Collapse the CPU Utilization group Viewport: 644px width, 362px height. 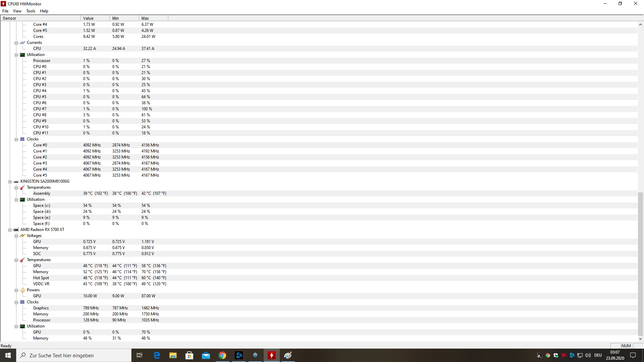pos(16,55)
